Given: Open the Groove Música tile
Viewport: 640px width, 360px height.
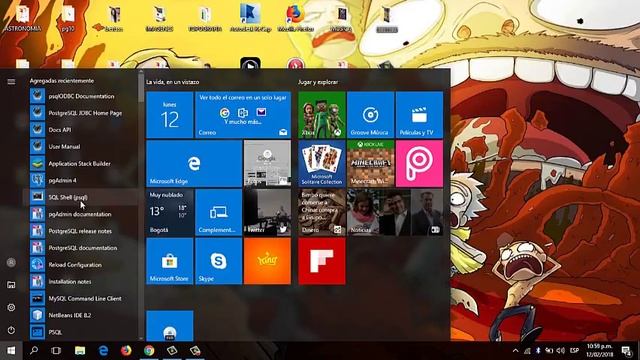Looking at the screenshot, I should tap(371, 115).
